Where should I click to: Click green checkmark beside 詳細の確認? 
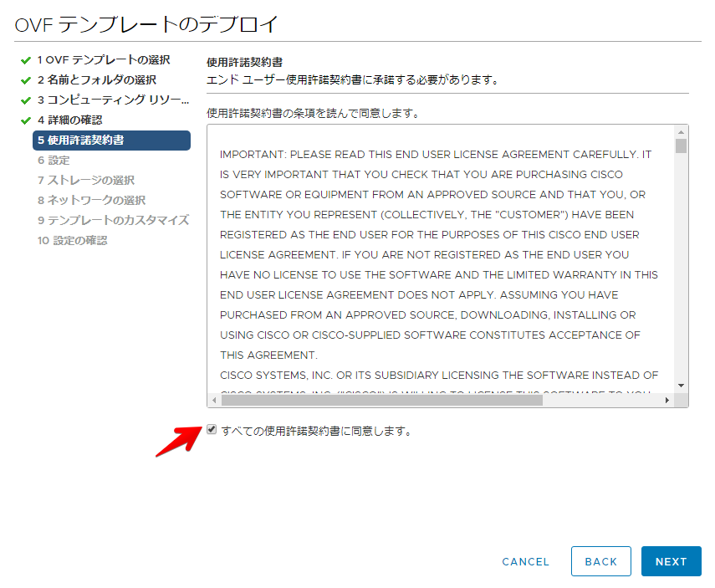(x=26, y=120)
